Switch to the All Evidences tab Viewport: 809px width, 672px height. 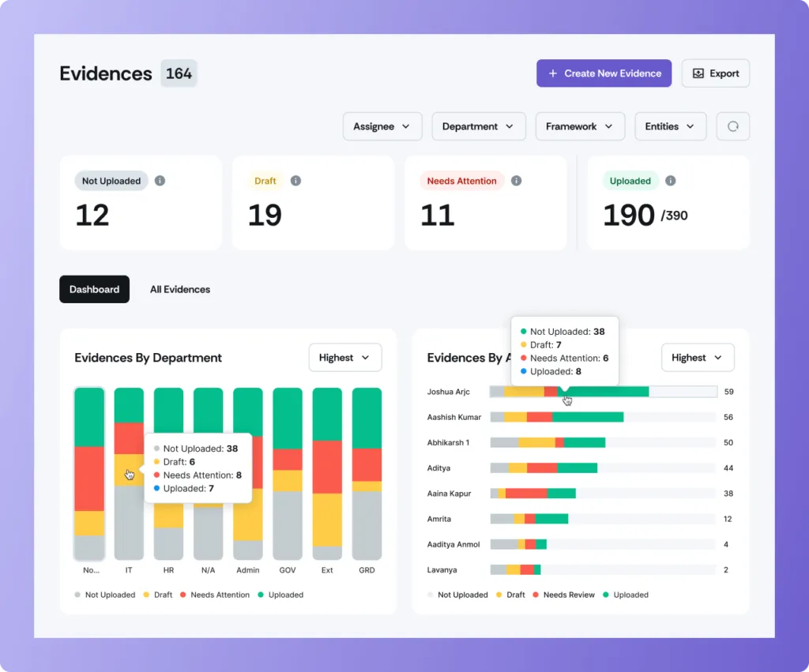(x=180, y=289)
